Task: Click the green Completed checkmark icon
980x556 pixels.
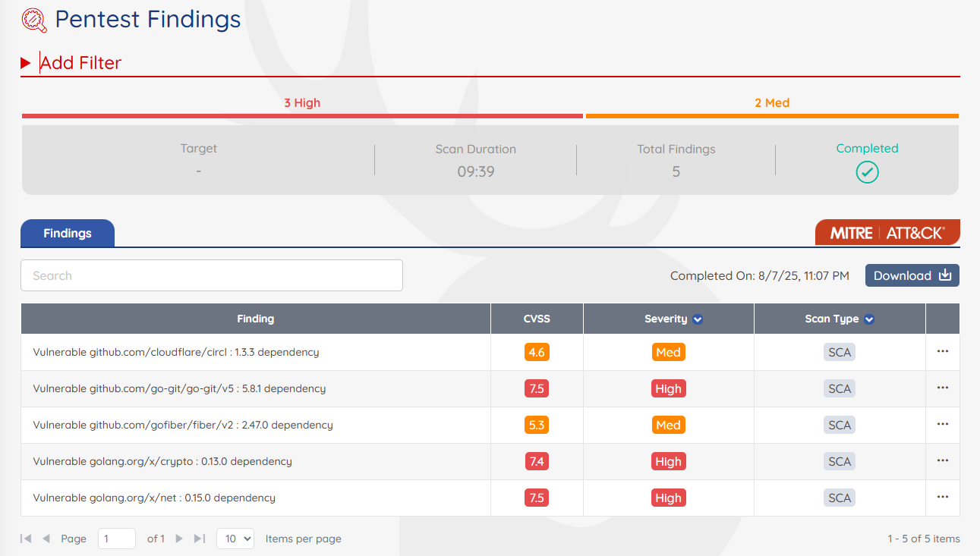Action: [867, 172]
